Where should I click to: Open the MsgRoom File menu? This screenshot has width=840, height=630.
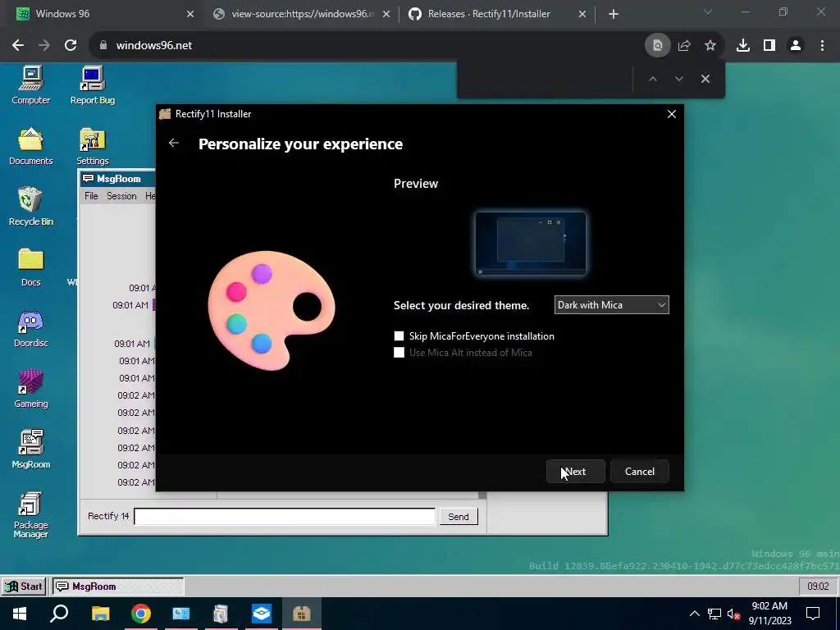tap(91, 196)
